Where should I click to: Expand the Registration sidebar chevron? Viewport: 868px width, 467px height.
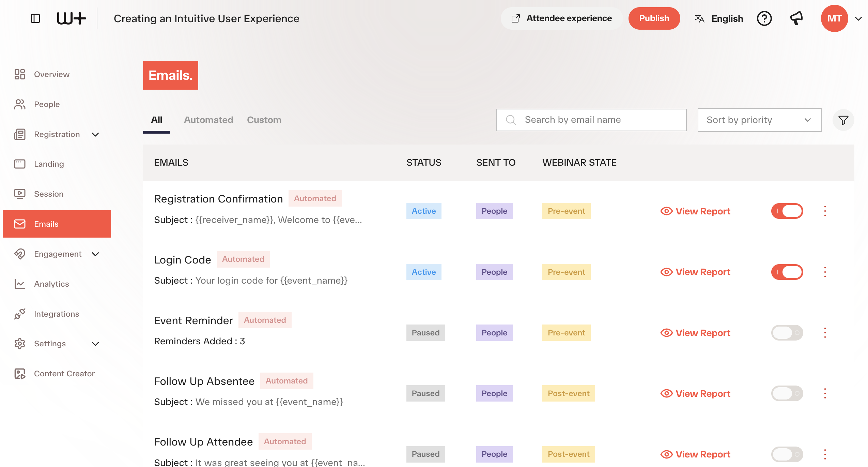coord(96,134)
